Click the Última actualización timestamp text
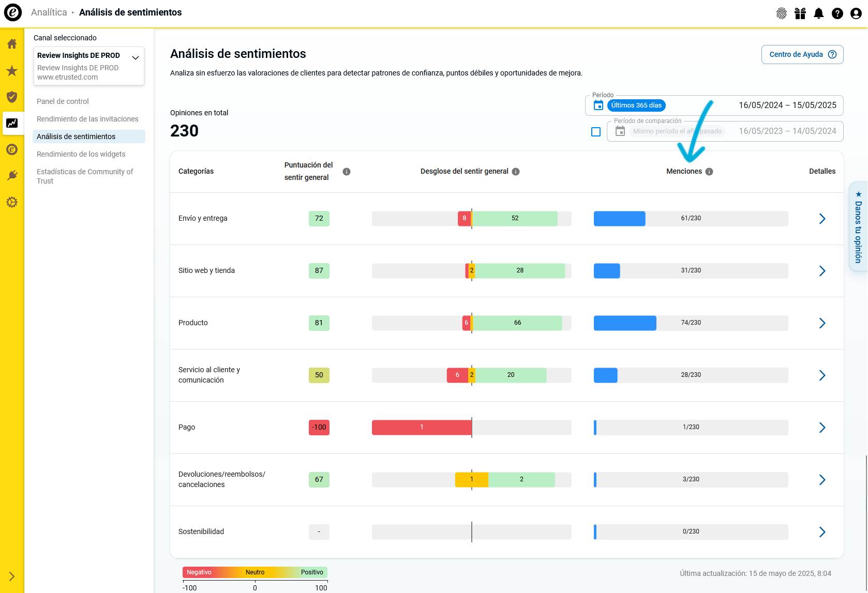868x593 pixels. pyautogui.click(x=755, y=573)
